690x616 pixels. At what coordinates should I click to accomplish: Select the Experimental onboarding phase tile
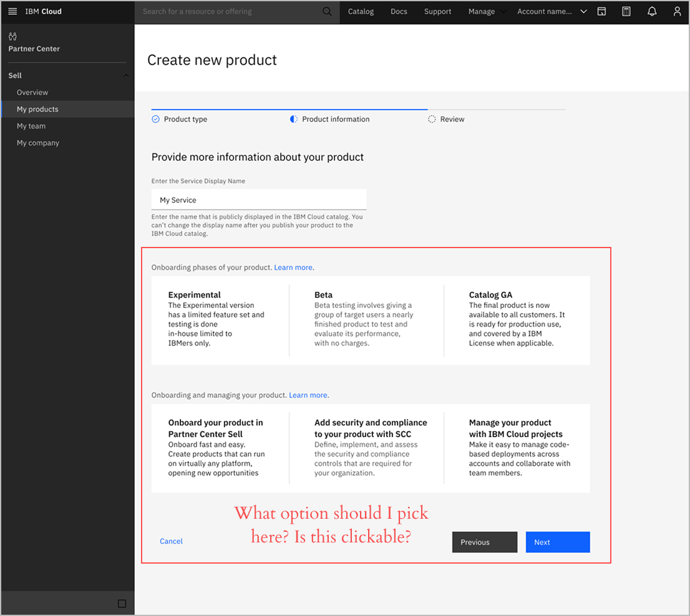pyautogui.click(x=220, y=320)
